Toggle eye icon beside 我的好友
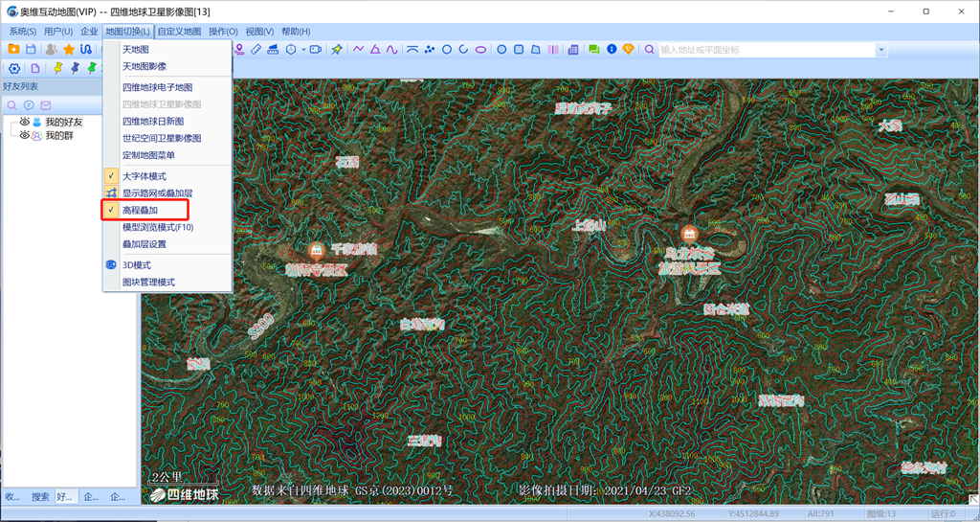This screenshot has height=522, width=980. tap(25, 123)
